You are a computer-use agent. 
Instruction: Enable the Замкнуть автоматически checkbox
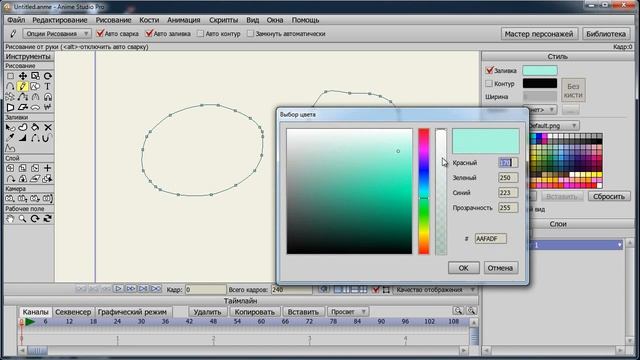point(250,34)
